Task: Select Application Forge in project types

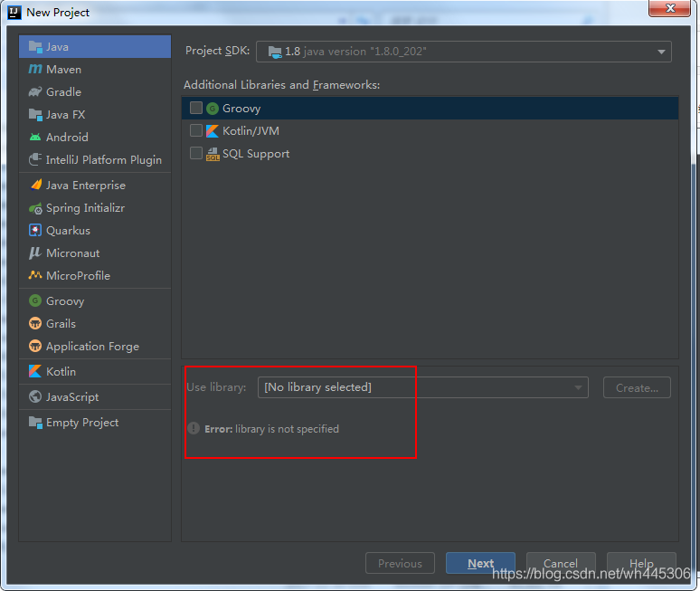Action: (x=95, y=347)
